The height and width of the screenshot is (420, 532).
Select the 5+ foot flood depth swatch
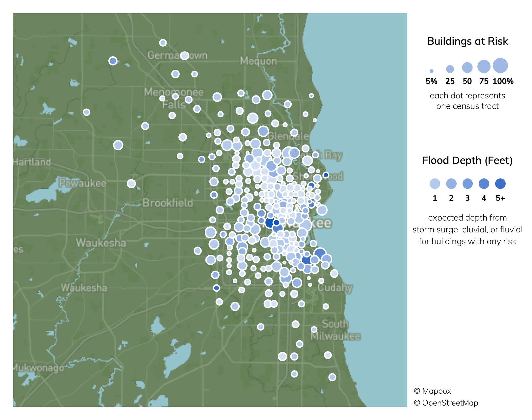[x=500, y=184]
